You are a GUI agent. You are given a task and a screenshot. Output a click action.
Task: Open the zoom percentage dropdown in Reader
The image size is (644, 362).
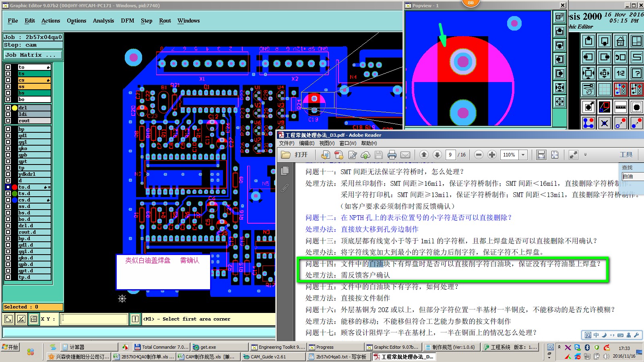click(x=523, y=154)
